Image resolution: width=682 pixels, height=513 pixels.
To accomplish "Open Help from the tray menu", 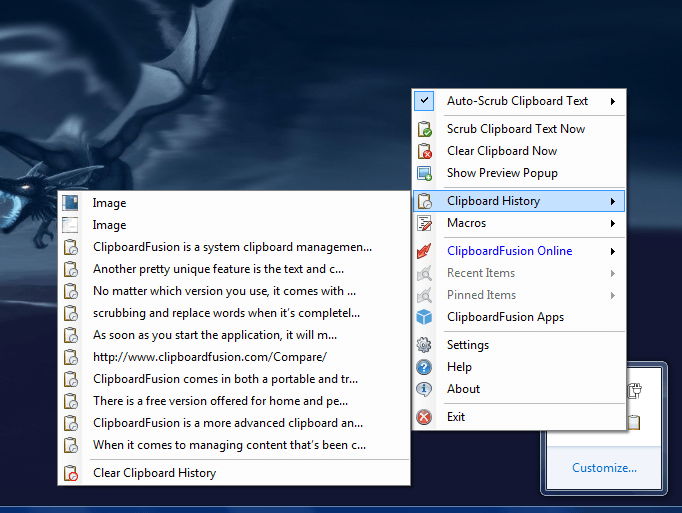I will pyautogui.click(x=459, y=367).
